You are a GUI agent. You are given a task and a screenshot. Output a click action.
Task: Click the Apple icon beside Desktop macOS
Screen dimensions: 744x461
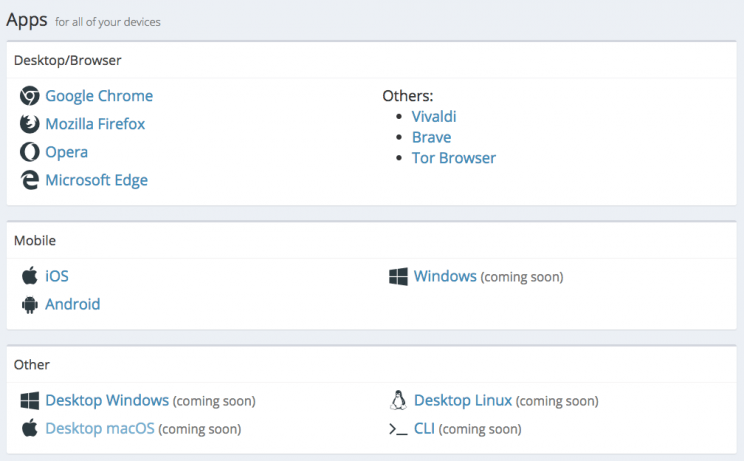click(29, 429)
